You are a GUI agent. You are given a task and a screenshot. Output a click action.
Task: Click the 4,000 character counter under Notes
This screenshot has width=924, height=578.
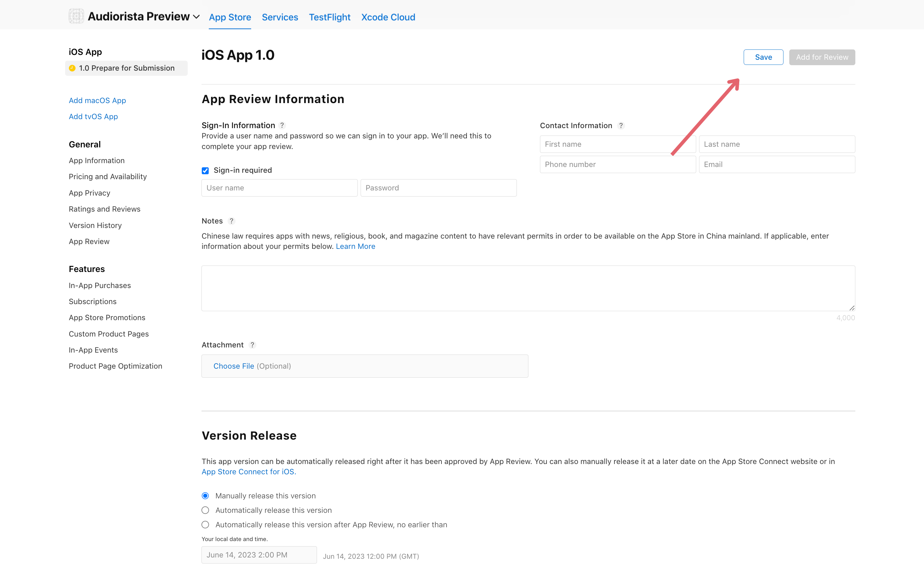coord(846,318)
